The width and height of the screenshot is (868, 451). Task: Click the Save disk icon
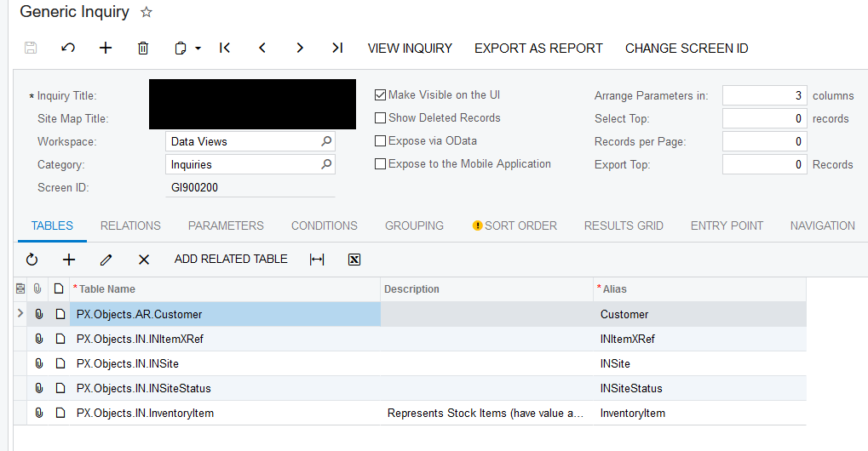(31, 49)
